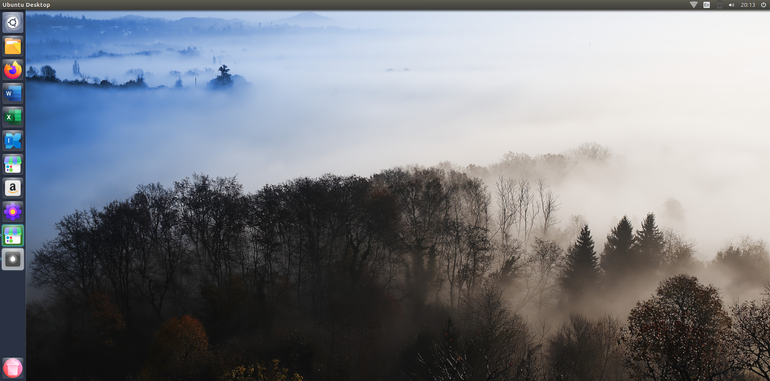Open Microsoft Word from the dock
770x381 pixels.
click(x=13, y=93)
